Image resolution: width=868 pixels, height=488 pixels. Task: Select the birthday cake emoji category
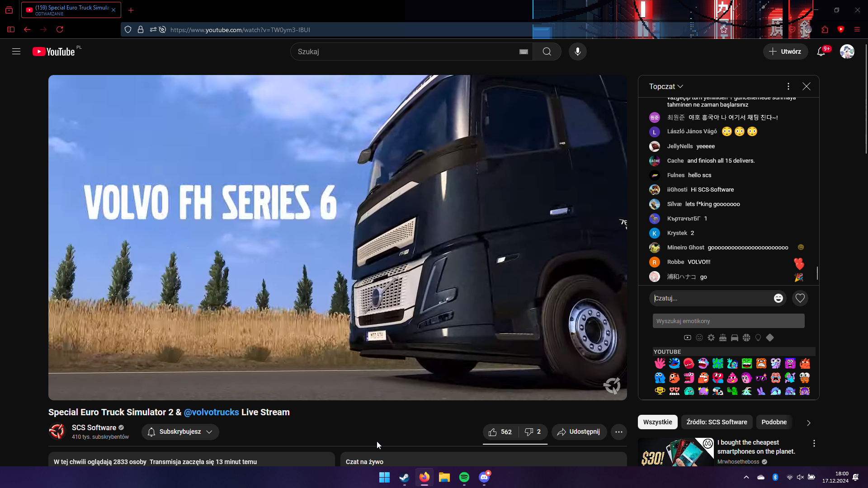click(723, 338)
